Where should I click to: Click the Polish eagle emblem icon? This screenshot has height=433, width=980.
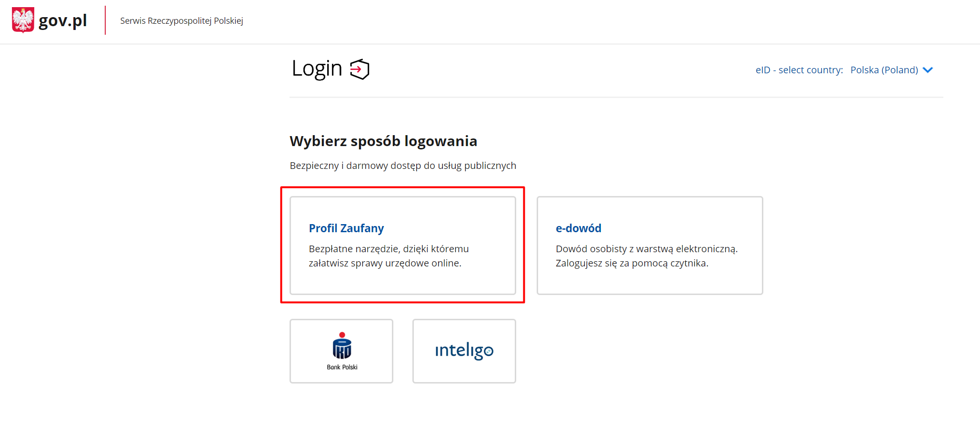coord(22,20)
